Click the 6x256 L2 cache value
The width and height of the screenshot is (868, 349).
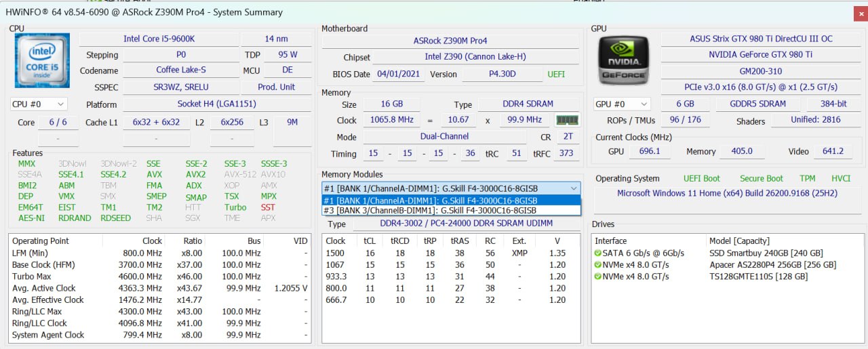click(232, 123)
